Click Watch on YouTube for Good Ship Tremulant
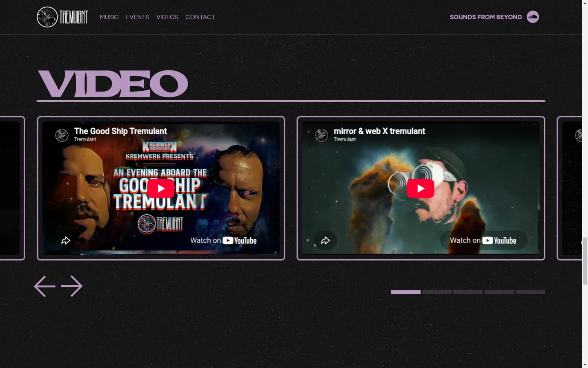The width and height of the screenshot is (588, 368). click(x=223, y=240)
